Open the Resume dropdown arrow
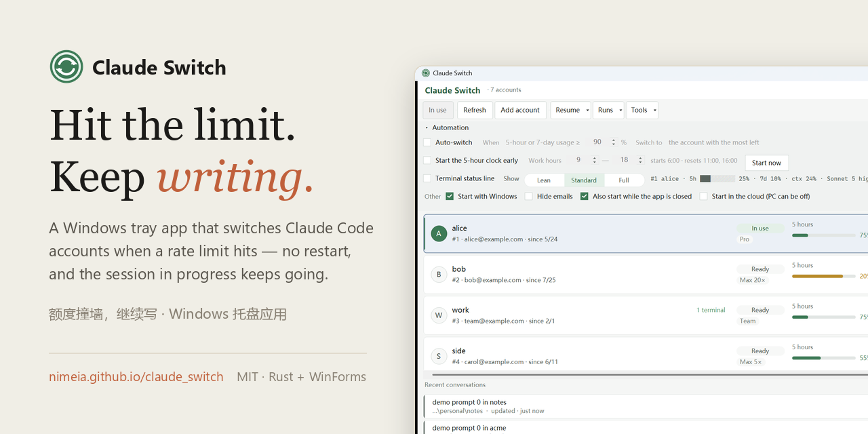 pyautogui.click(x=587, y=111)
